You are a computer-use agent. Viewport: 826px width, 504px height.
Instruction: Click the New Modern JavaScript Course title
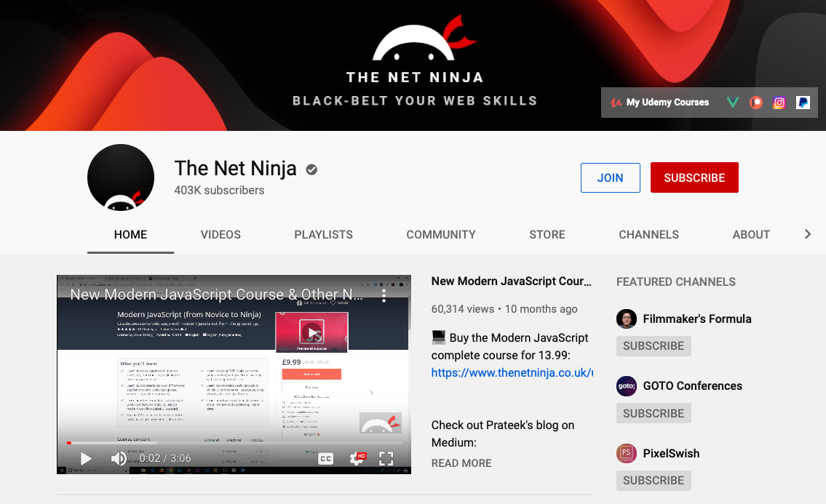tap(511, 281)
